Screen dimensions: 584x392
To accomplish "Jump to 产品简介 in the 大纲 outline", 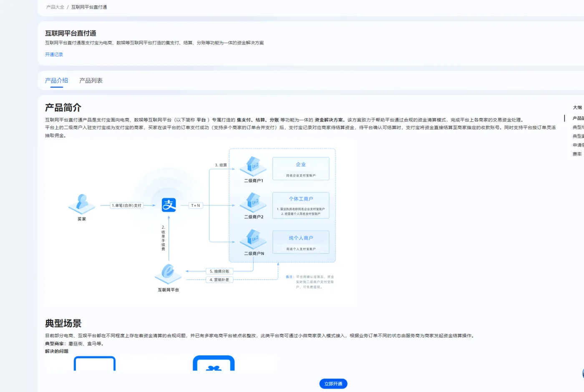I will 578,118.
